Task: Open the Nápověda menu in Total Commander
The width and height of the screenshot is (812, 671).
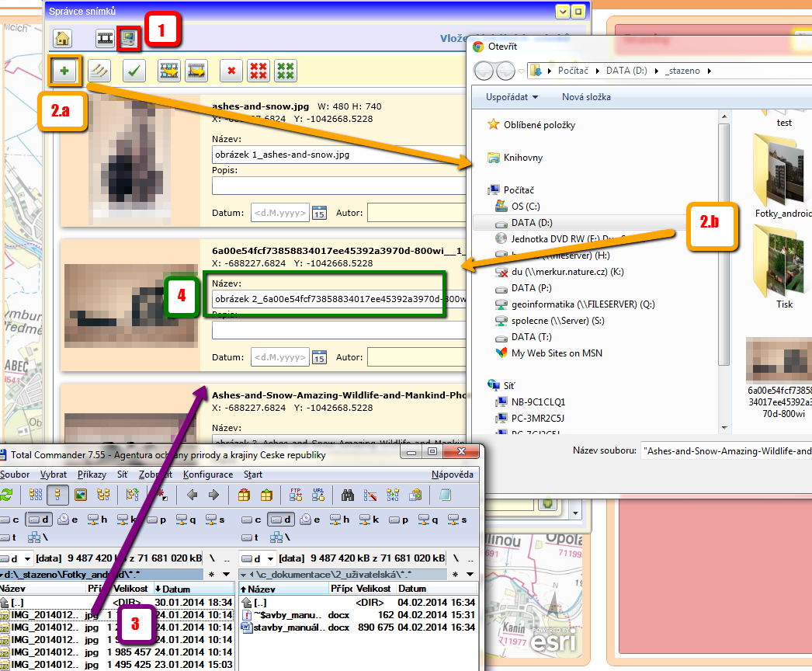Action: coord(452,474)
